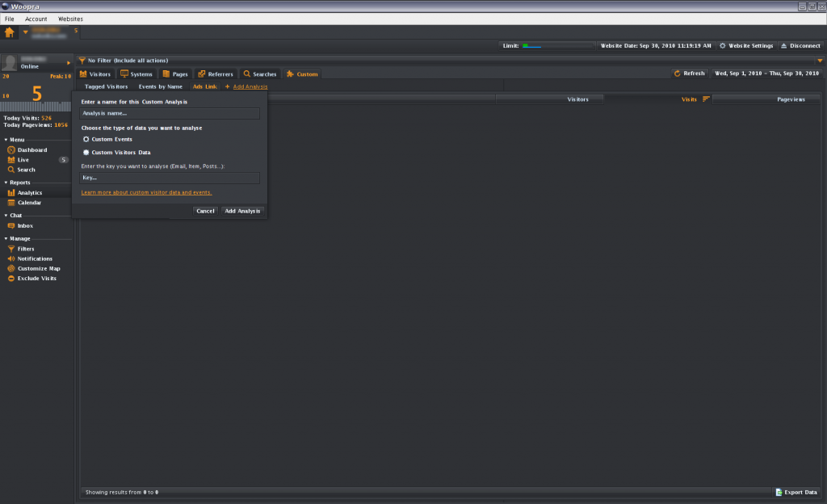Select the Custom Events radio button
This screenshot has height=504, width=827.
[x=86, y=139]
